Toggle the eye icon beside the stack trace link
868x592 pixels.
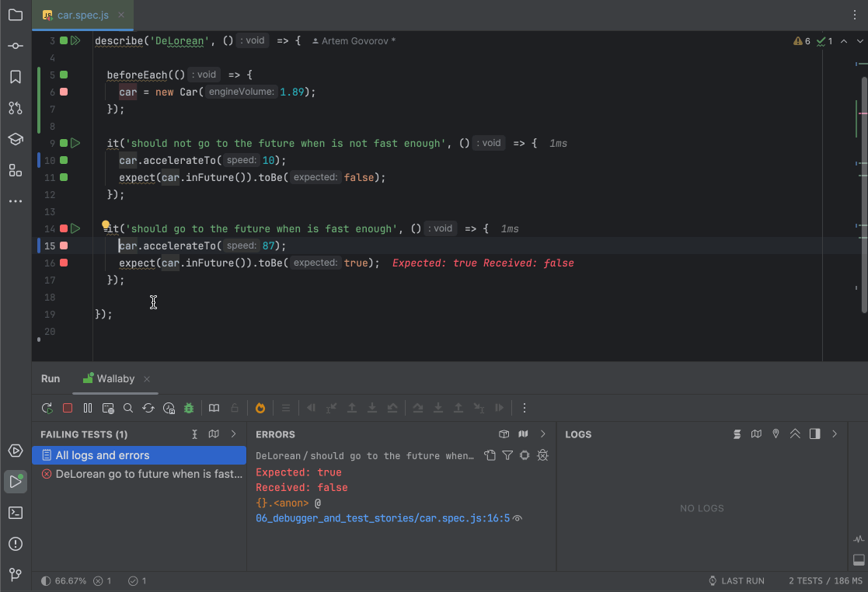518,517
